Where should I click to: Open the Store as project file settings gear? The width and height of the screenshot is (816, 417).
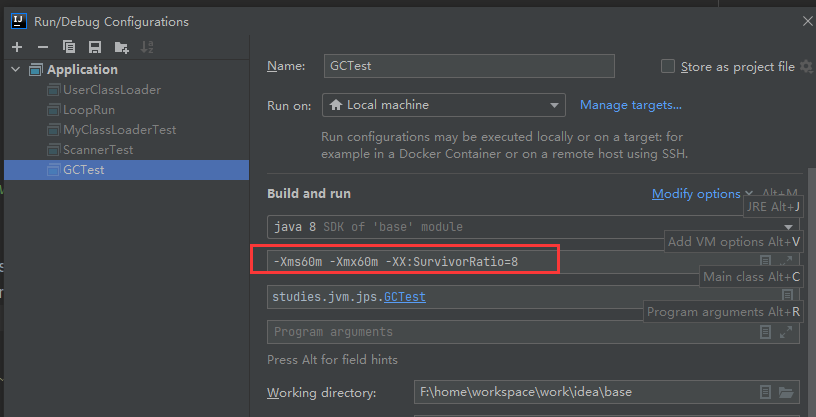click(806, 67)
